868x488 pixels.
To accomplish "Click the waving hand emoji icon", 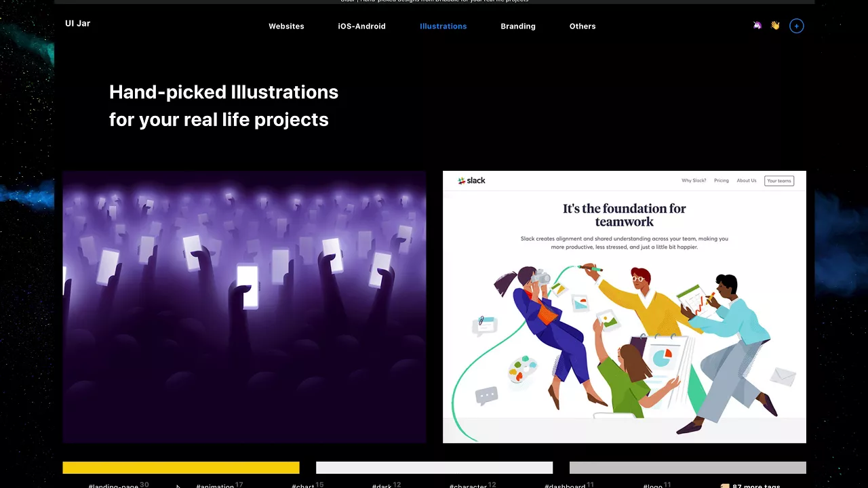I will [x=775, y=26].
